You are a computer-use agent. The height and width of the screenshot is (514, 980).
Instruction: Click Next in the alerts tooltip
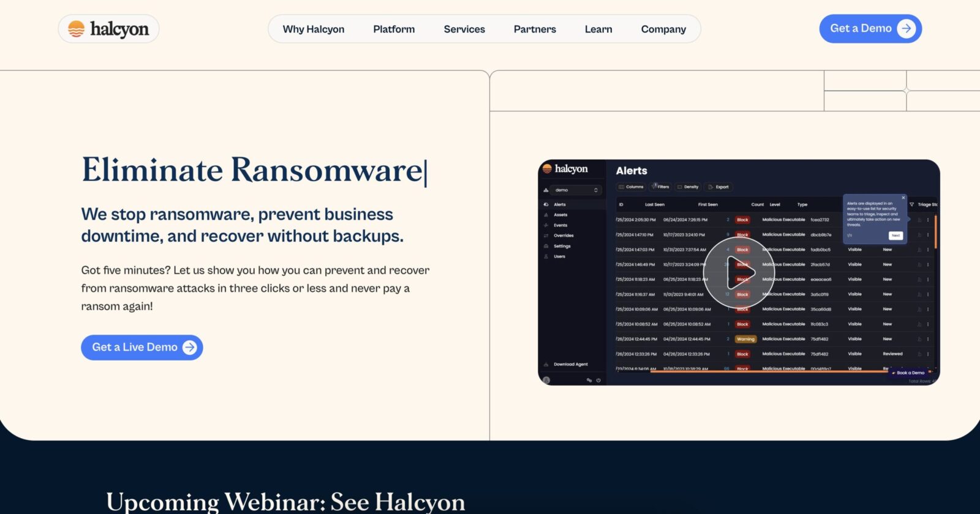pyautogui.click(x=895, y=236)
